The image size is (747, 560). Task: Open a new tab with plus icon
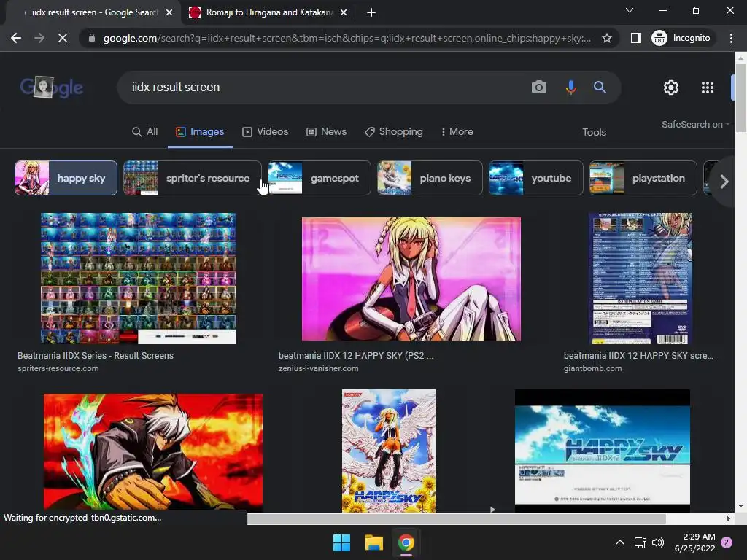(371, 12)
